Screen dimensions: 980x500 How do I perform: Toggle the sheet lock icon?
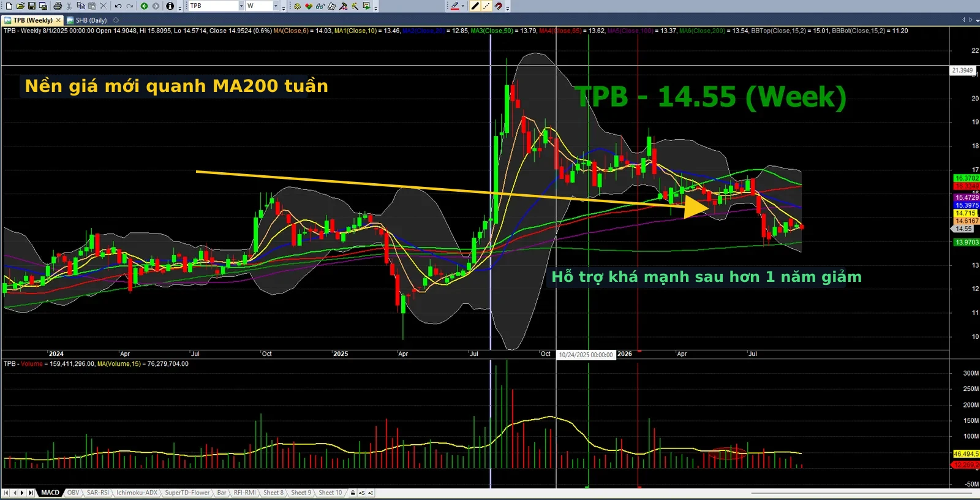click(x=353, y=493)
